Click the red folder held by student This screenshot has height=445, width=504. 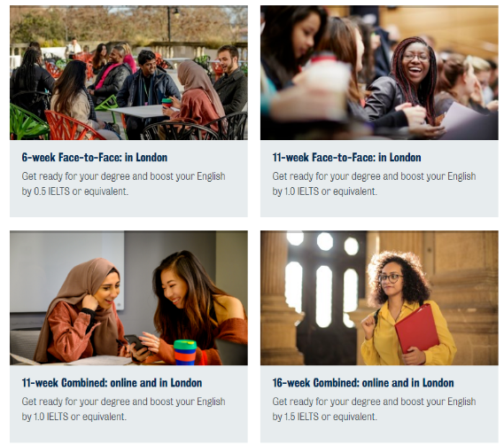(x=416, y=328)
